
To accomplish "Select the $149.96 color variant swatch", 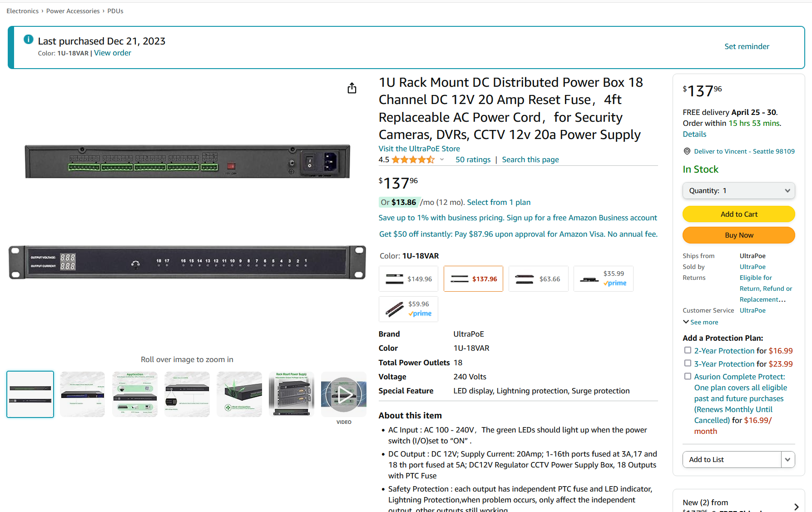I will 408,279.
